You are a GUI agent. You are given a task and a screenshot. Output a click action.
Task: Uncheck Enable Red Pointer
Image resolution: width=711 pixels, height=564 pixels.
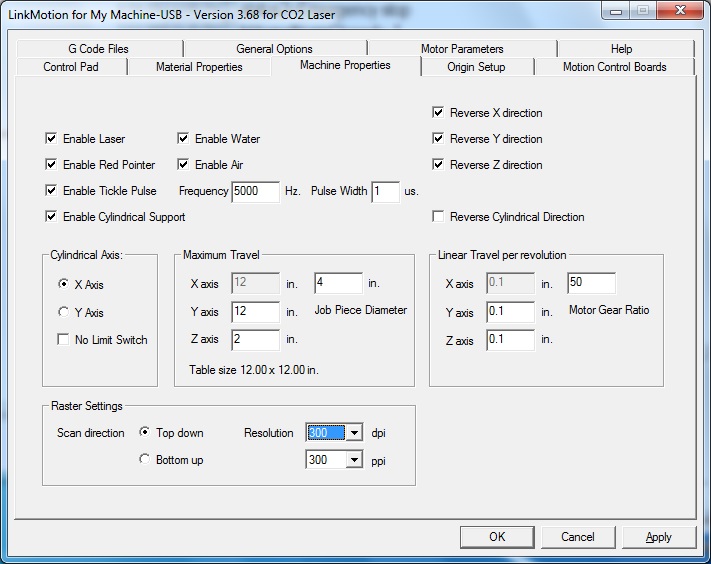(52, 165)
